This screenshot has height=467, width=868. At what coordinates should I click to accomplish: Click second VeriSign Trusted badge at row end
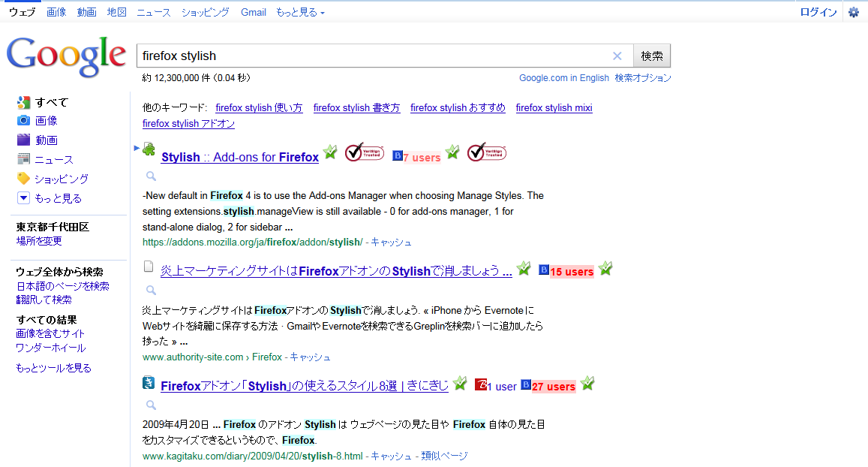(487, 152)
